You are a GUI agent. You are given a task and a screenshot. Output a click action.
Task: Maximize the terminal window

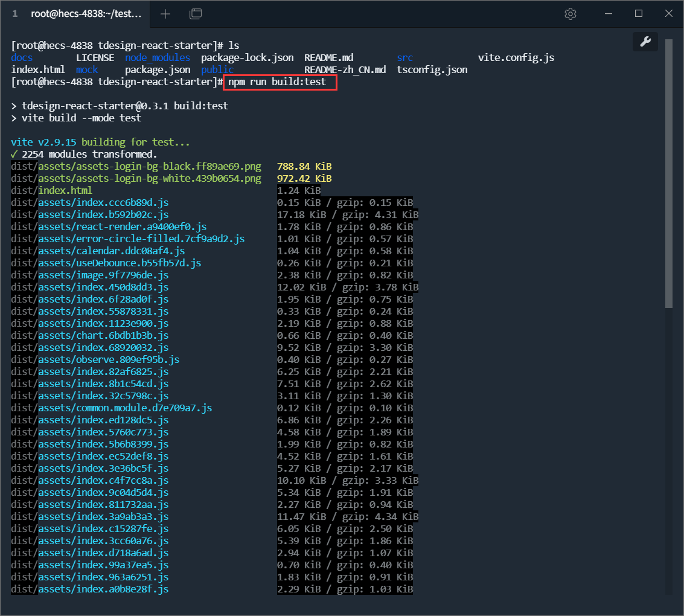(x=639, y=14)
